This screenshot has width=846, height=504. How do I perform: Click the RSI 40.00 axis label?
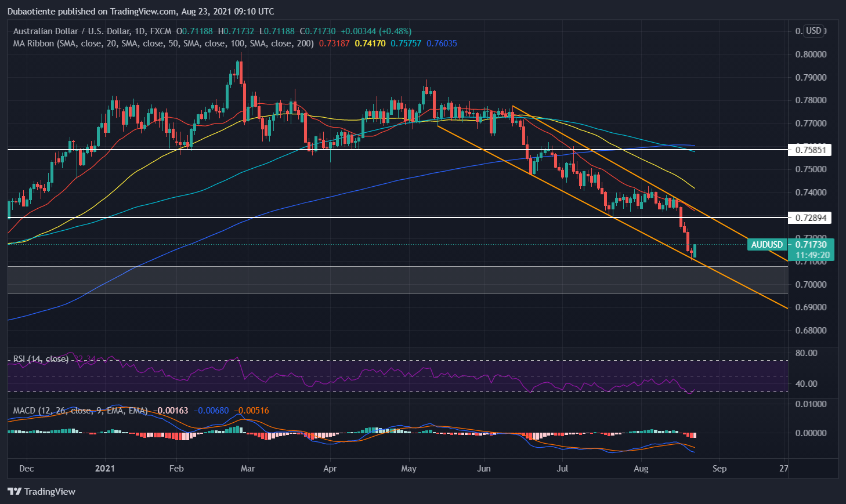click(x=807, y=384)
